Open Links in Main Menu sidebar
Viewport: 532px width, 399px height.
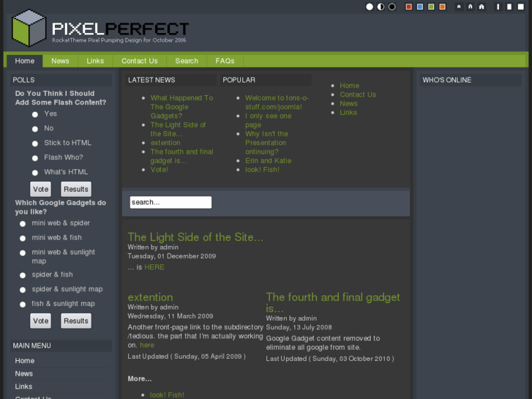23,387
